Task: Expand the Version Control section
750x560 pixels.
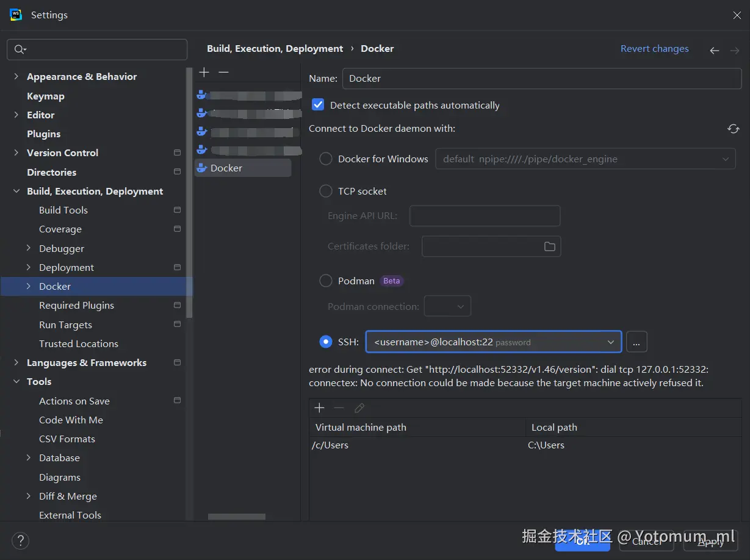Action: tap(16, 153)
